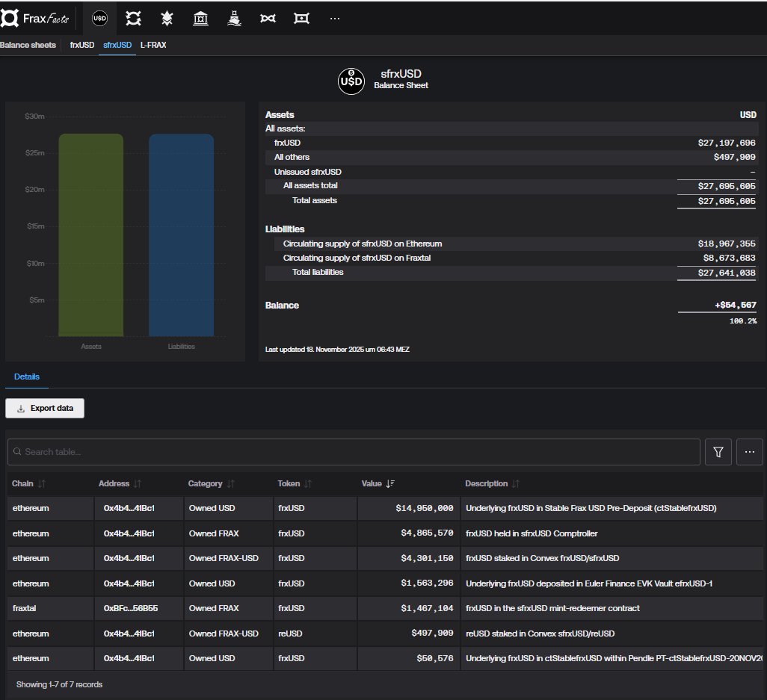Click the Owned FRAX category in fraxtal row

pos(214,609)
